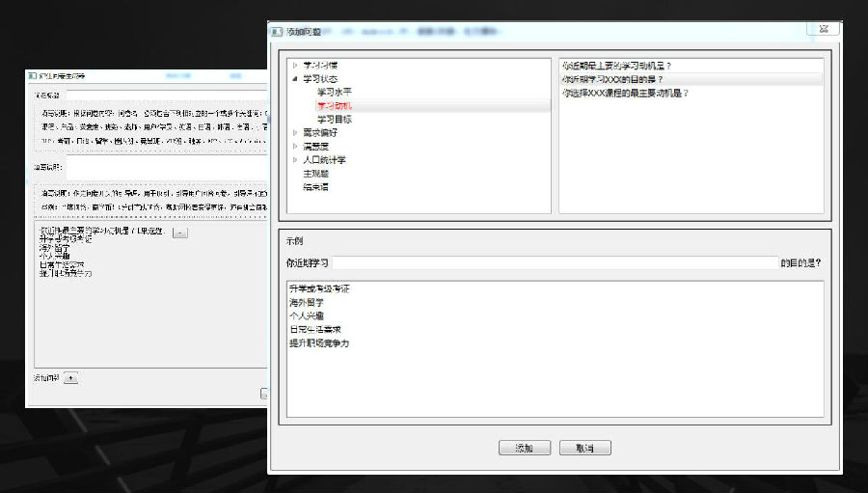Select option 提升职场竞争力 in the example list

pyautogui.click(x=318, y=343)
